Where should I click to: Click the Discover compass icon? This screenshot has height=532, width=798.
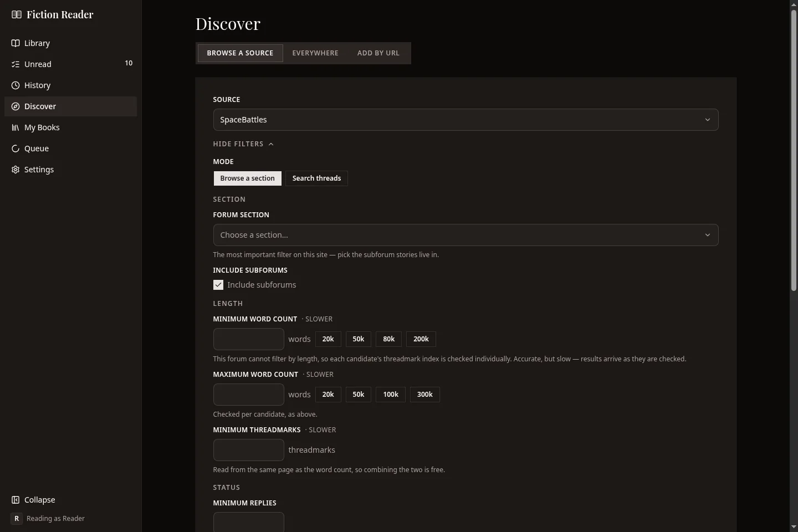[16, 106]
